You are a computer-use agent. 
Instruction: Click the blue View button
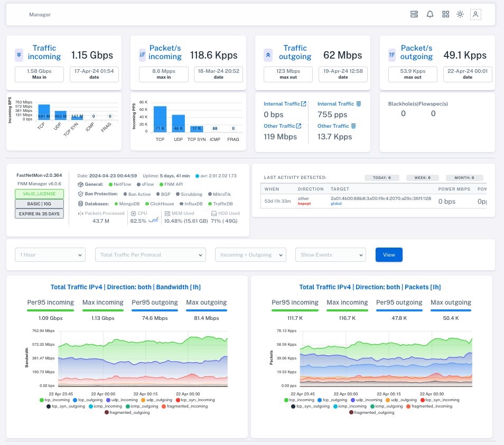(389, 254)
